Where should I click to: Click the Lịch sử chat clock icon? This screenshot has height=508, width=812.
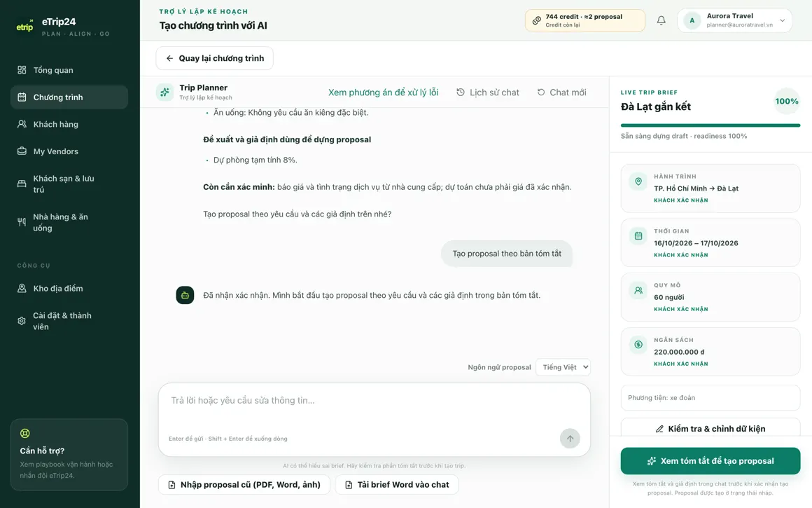click(461, 92)
